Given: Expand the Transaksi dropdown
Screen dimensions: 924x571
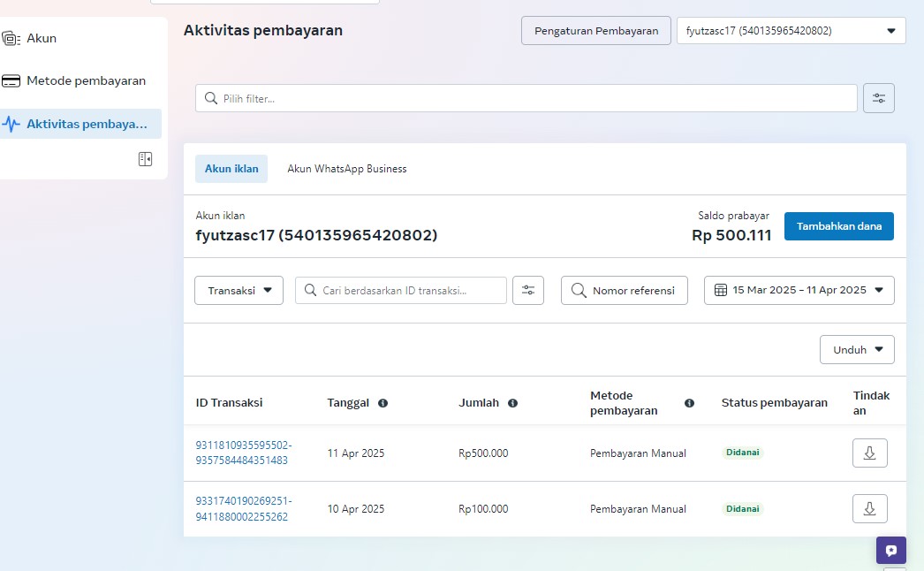Looking at the screenshot, I should (x=239, y=291).
